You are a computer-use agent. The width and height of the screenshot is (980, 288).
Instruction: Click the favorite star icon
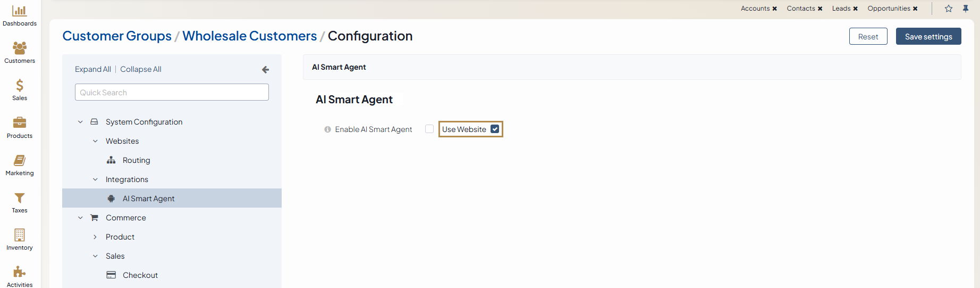(949, 9)
